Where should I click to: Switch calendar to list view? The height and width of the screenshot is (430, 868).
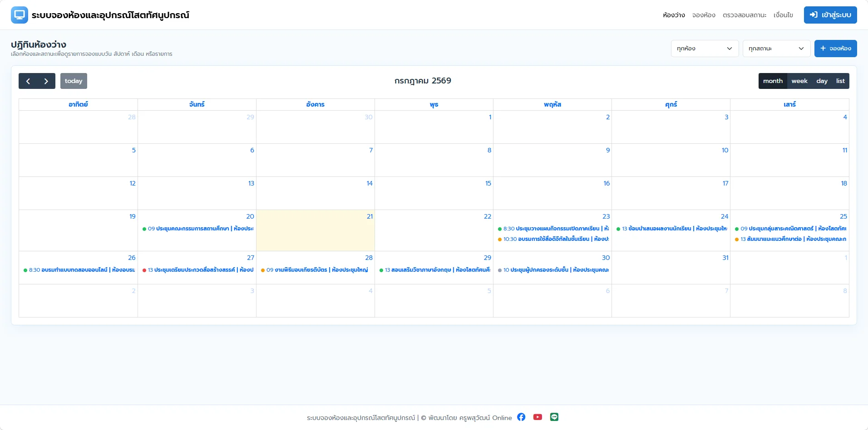pyautogui.click(x=840, y=81)
